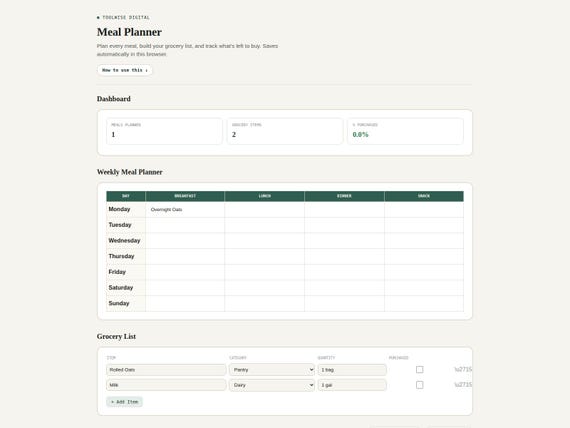Select the Thursday snack cell

click(x=424, y=256)
